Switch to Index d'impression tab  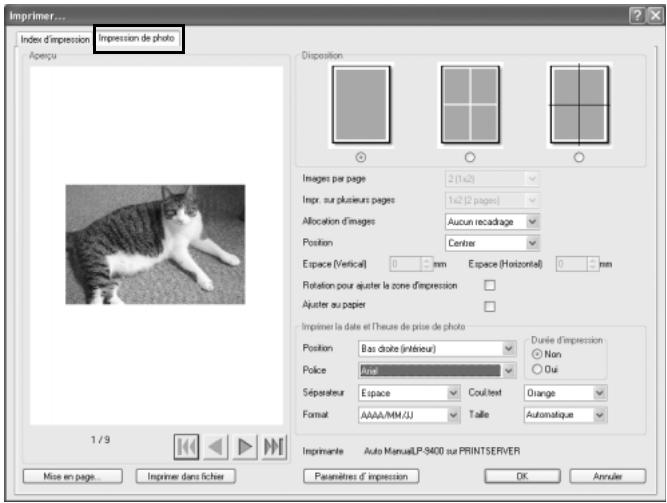[x=55, y=40]
